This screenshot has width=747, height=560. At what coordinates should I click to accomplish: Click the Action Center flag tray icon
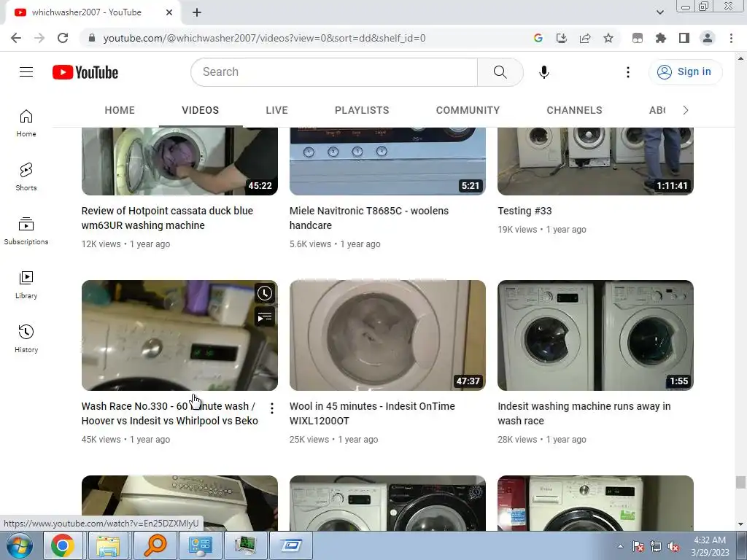[638, 546]
